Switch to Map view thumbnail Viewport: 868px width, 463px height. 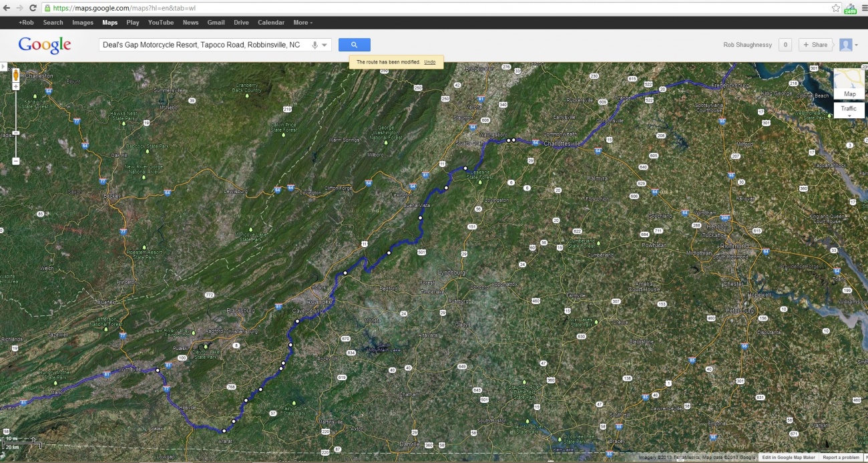click(849, 83)
